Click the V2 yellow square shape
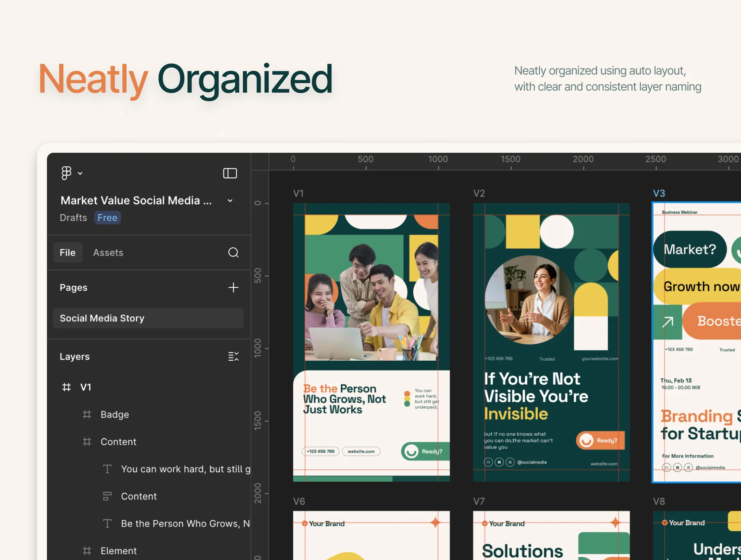The width and height of the screenshot is (741, 560). (522, 232)
